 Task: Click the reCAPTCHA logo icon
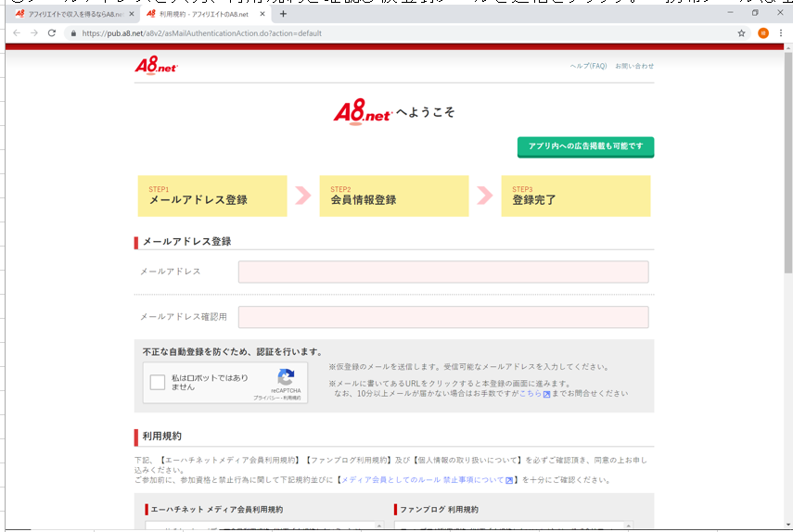tap(286, 377)
